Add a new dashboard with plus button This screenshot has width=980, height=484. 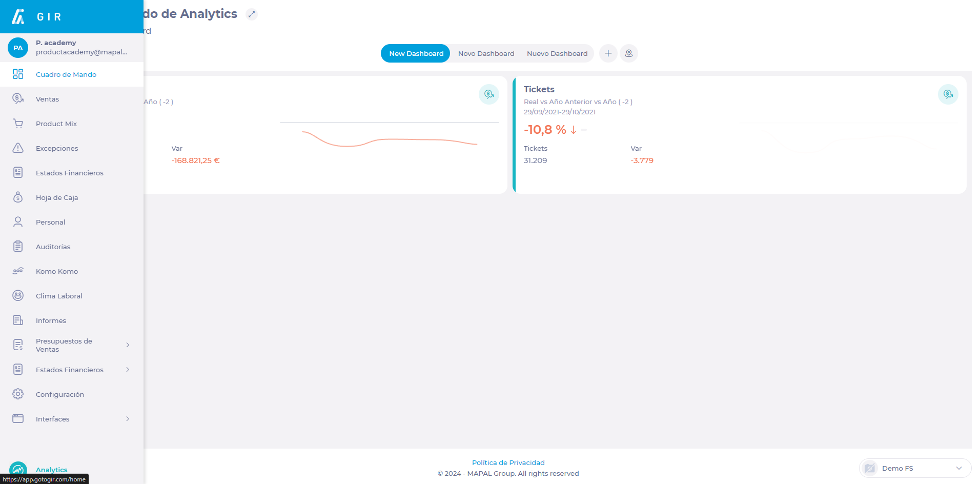[608, 53]
